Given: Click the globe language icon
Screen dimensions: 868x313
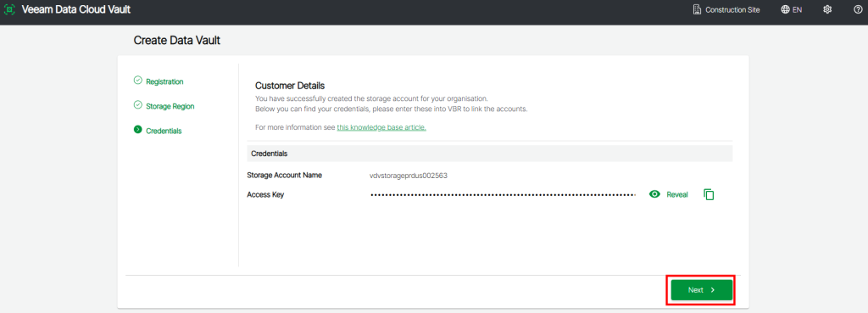Looking at the screenshot, I should coord(785,9).
